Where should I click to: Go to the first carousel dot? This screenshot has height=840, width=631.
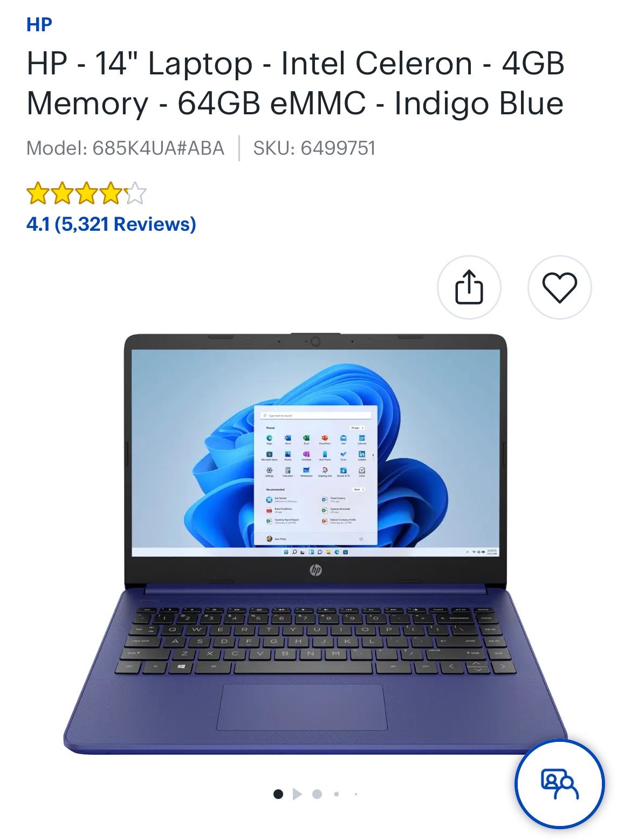pos(278,794)
